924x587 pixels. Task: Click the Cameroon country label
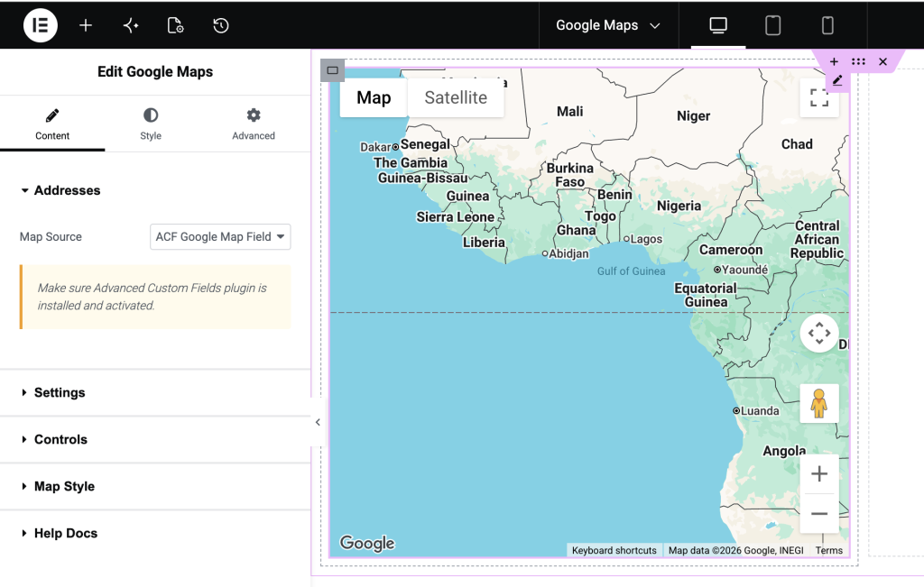[x=731, y=251]
